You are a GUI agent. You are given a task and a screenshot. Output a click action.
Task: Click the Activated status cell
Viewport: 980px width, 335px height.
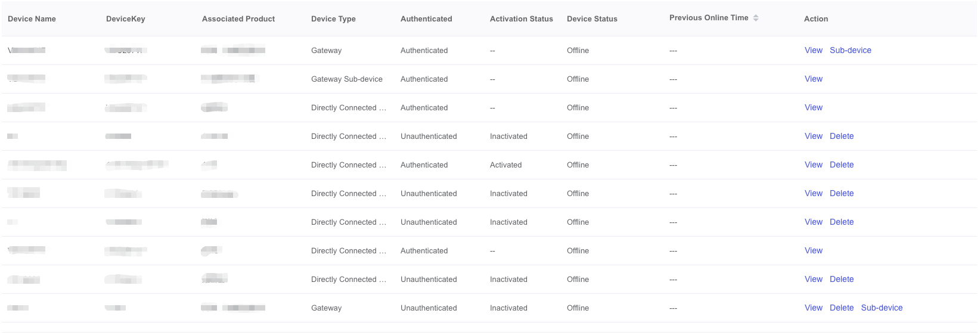pyautogui.click(x=505, y=165)
